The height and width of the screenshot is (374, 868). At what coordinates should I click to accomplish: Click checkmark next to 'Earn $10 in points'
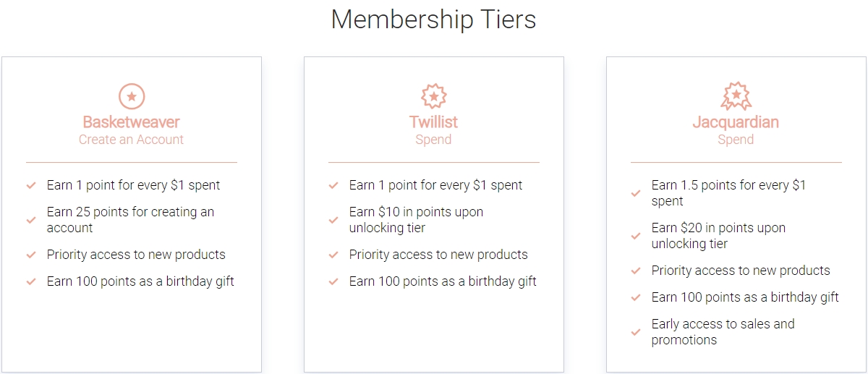333,220
